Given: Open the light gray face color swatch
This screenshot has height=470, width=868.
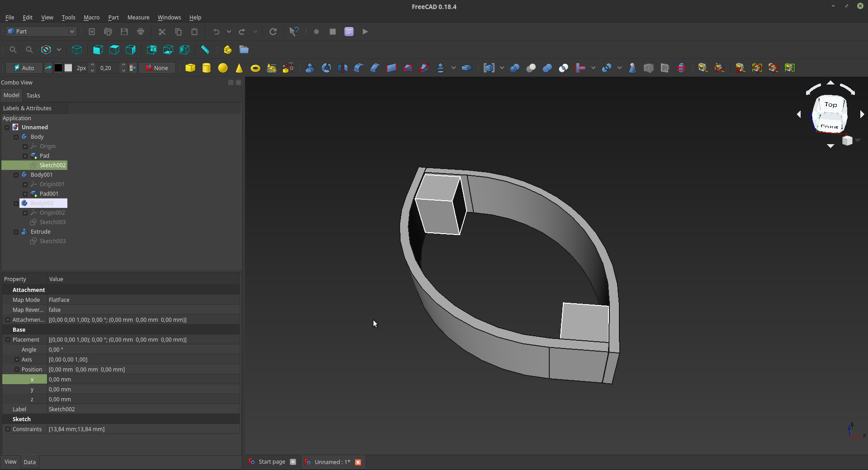Looking at the screenshot, I should click(x=68, y=68).
